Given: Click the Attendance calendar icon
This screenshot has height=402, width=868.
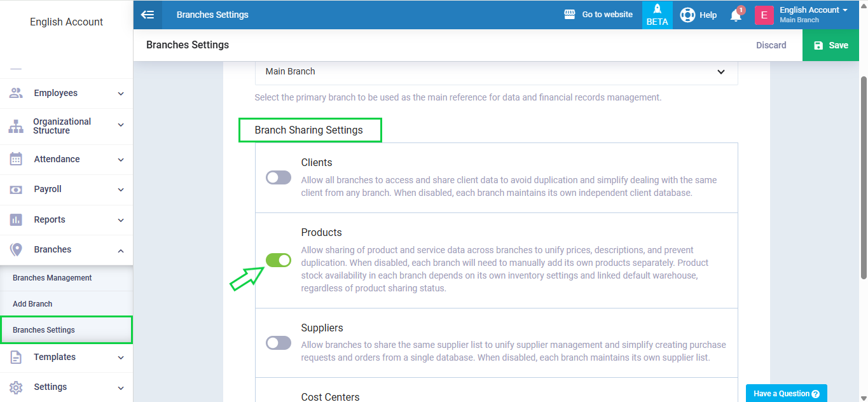Looking at the screenshot, I should coord(16,159).
